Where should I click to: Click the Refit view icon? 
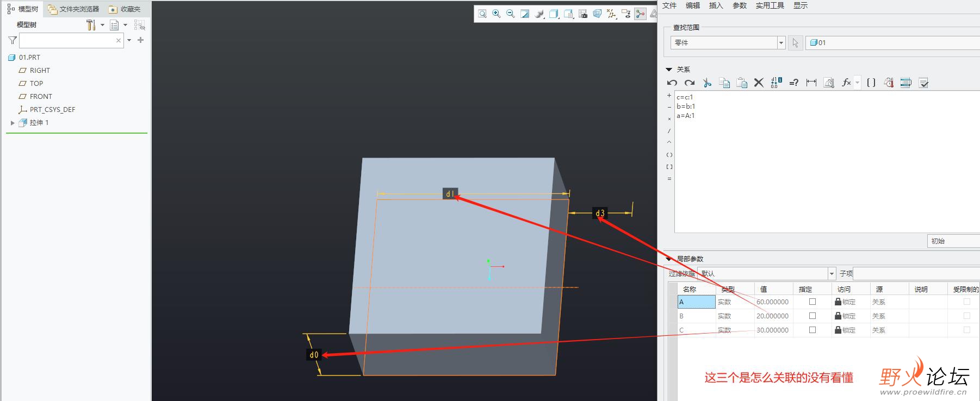(482, 14)
